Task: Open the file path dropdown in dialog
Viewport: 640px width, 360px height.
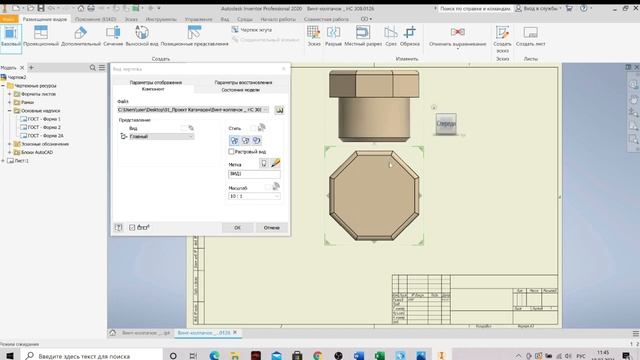Action: click(266, 110)
